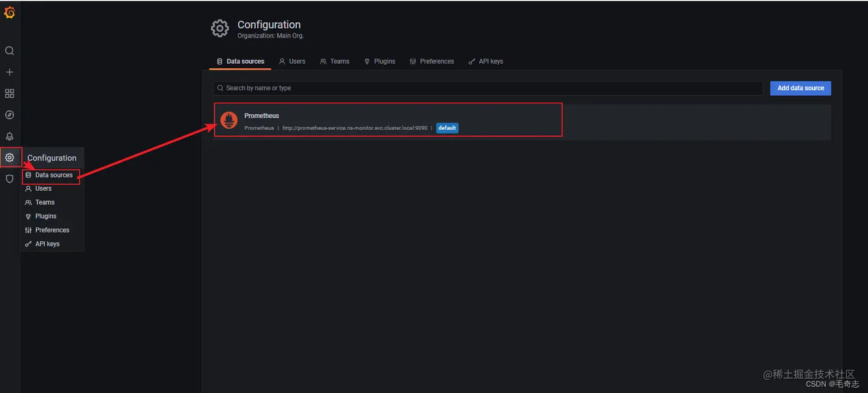Open the Search magnifier in the sidebar

(10, 51)
